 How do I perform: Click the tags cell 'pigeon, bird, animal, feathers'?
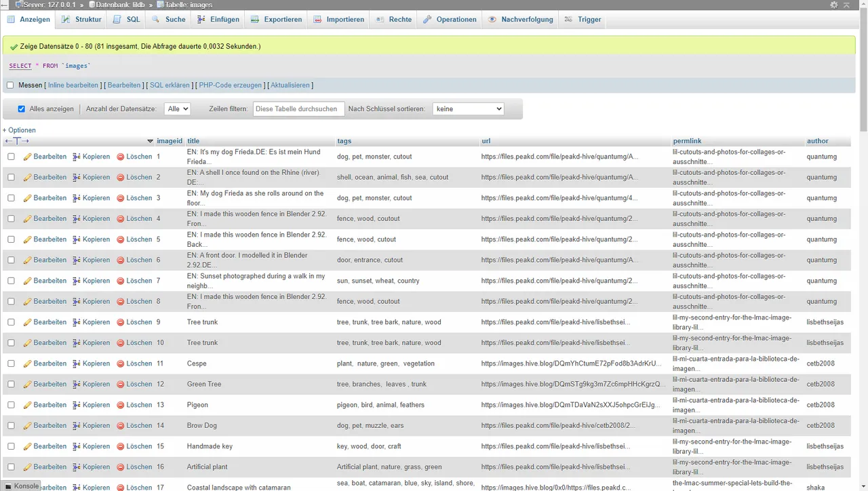click(380, 405)
